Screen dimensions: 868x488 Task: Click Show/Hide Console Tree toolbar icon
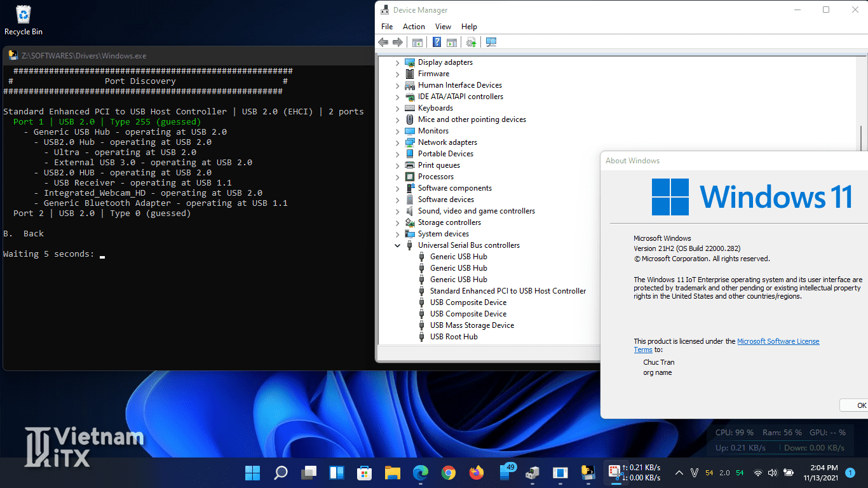(417, 42)
